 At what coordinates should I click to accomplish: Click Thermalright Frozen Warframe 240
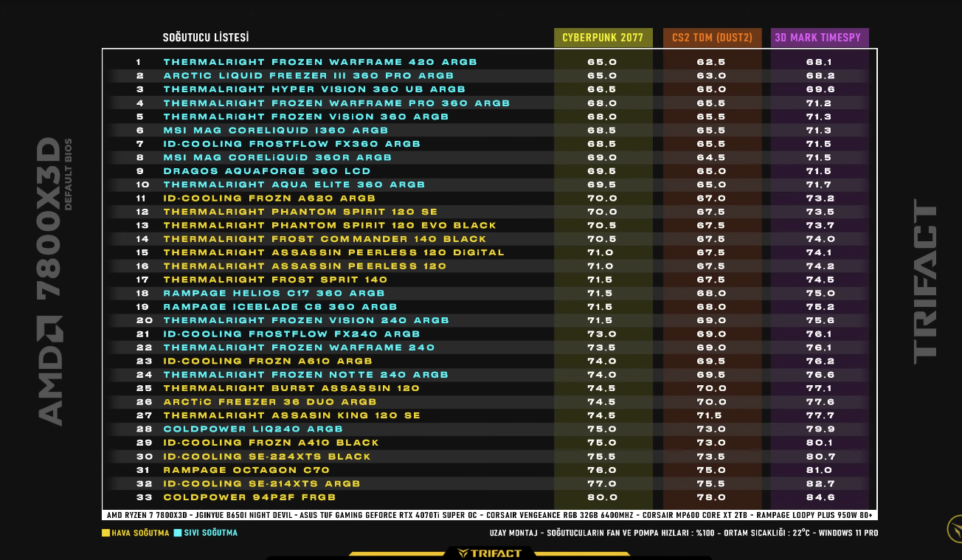click(299, 348)
